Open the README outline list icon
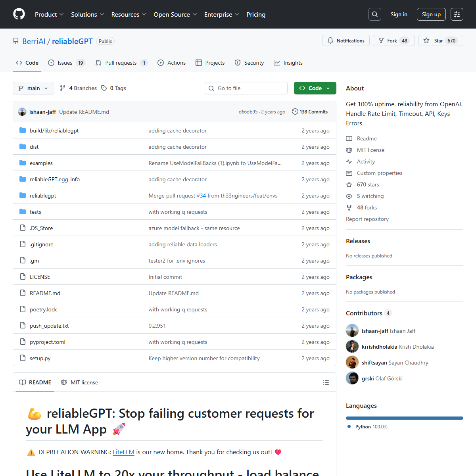The height and width of the screenshot is (476, 476). click(326, 382)
